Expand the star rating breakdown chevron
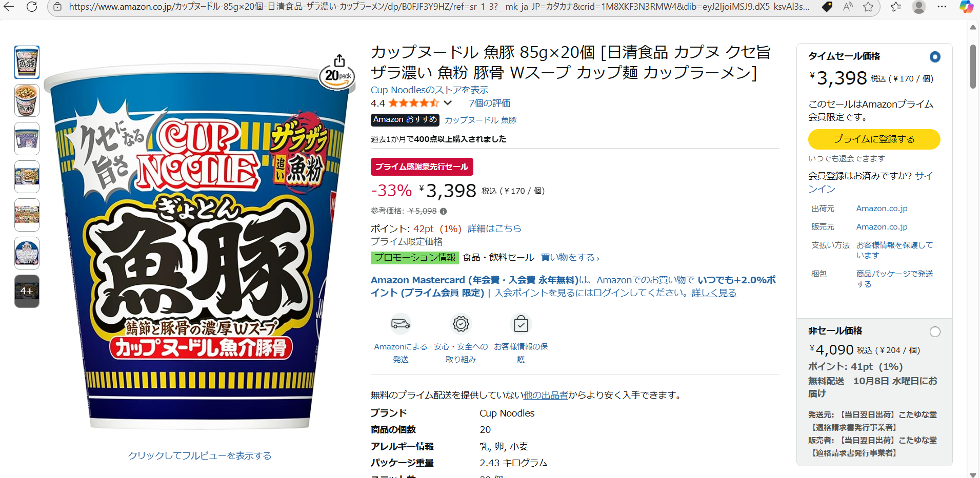The width and height of the screenshot is (980, 478). (448, 103)
